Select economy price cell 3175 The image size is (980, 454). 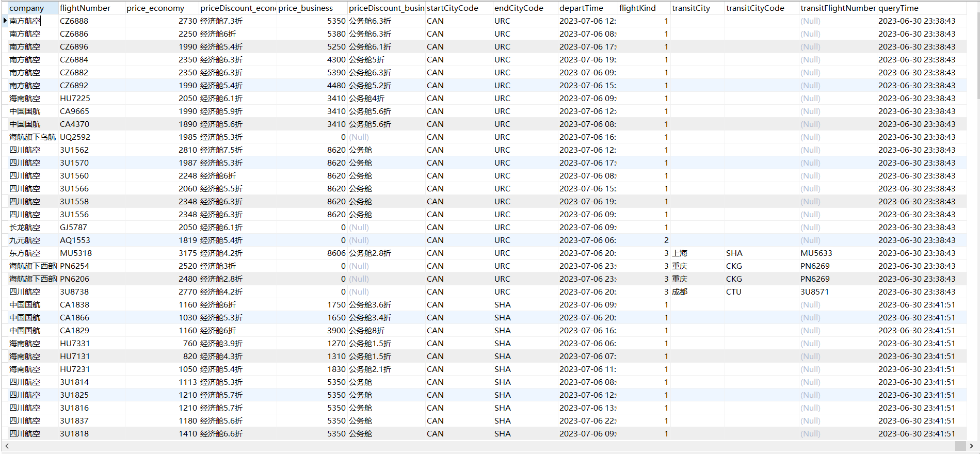[x=162, y=253]
